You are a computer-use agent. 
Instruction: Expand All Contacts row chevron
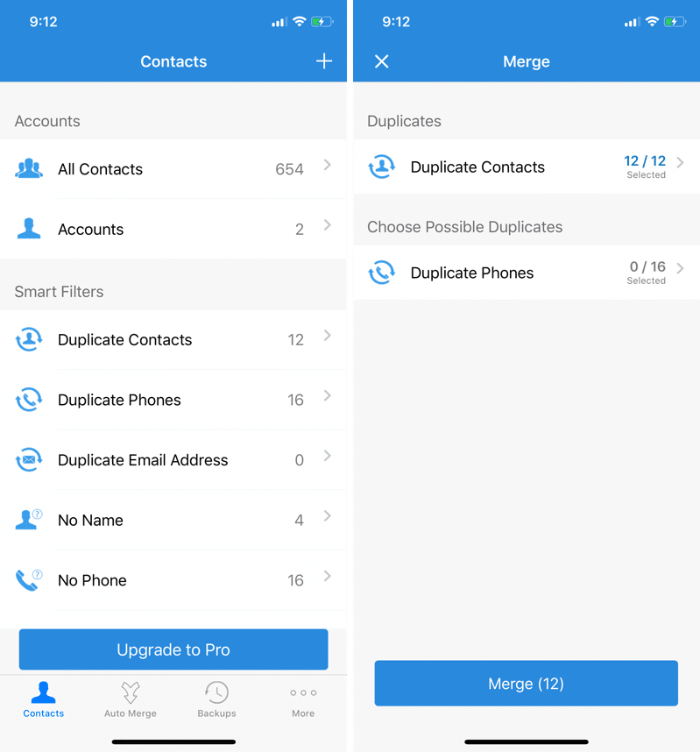[x=327, y=165]
